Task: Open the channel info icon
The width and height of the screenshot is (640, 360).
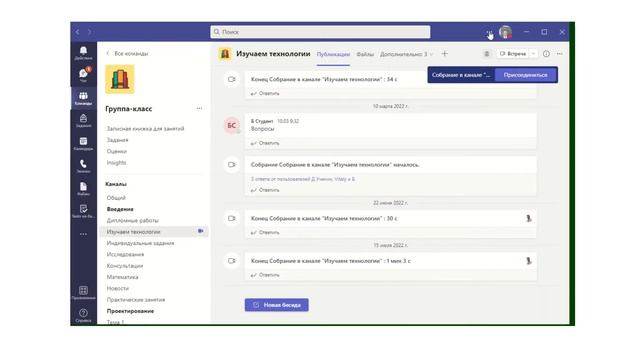Action: click(x=546, y=54)
